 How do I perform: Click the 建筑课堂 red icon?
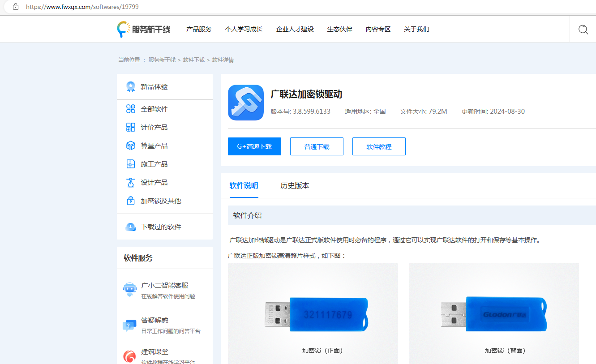[x=129, y=356]
